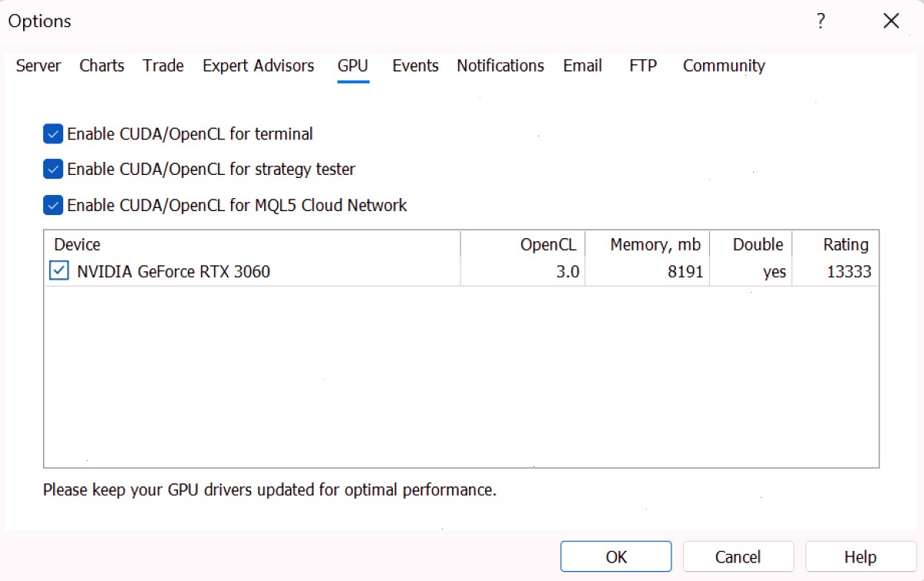This screenshot has width=924, height=581.
Task: Select the GPU tab
Action: (353, 66)
